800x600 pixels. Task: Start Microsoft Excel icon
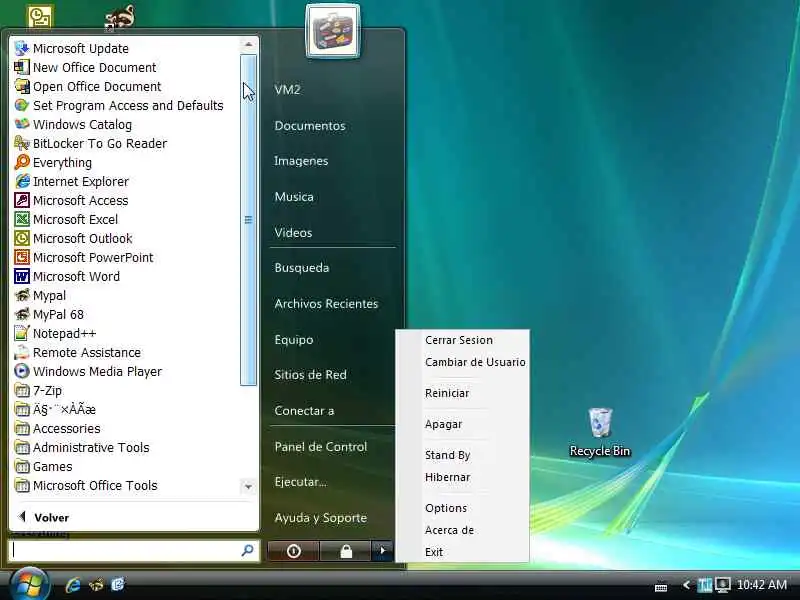pyautogui.click(x=22, y=219)
